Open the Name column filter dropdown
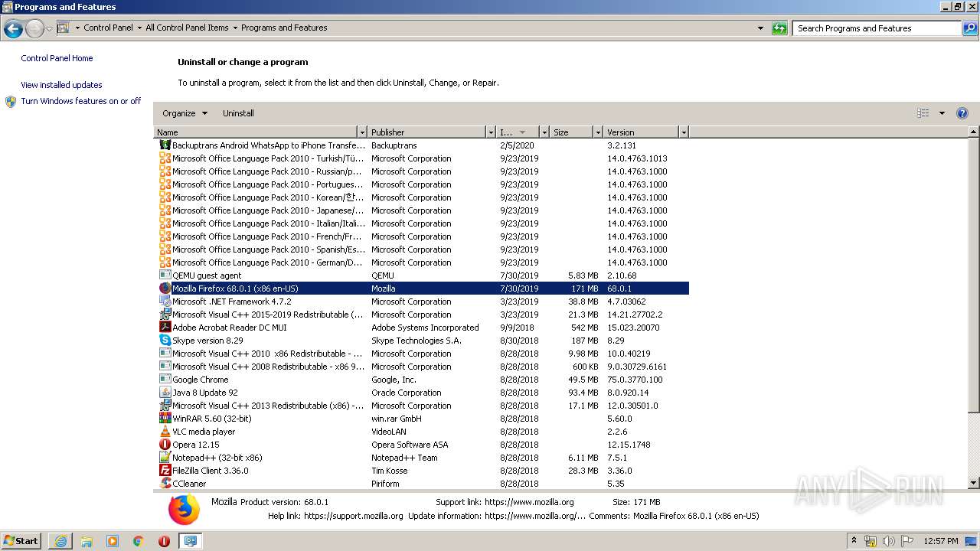Viewport: 980px width, 551px height. (x=362, y=132)
